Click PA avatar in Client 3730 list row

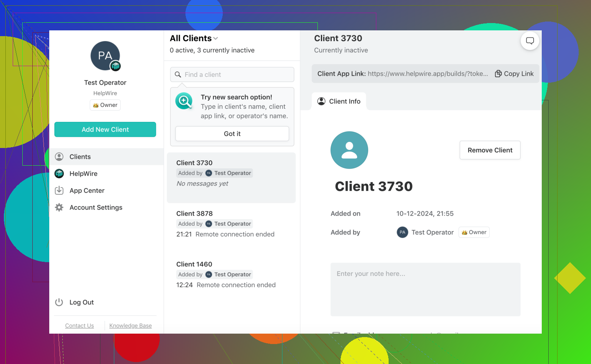[x=209, y=173]
